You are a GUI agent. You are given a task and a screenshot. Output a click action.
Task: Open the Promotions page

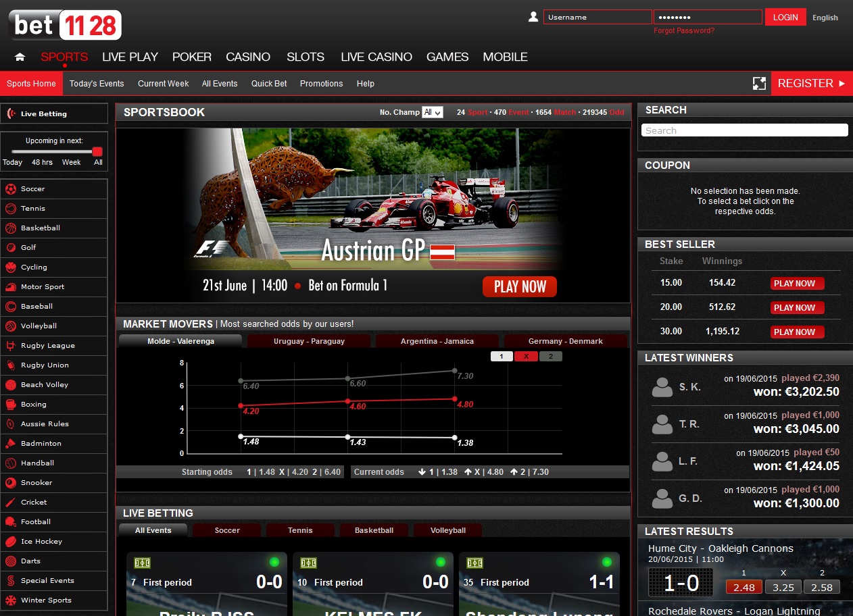click(322, 84)
